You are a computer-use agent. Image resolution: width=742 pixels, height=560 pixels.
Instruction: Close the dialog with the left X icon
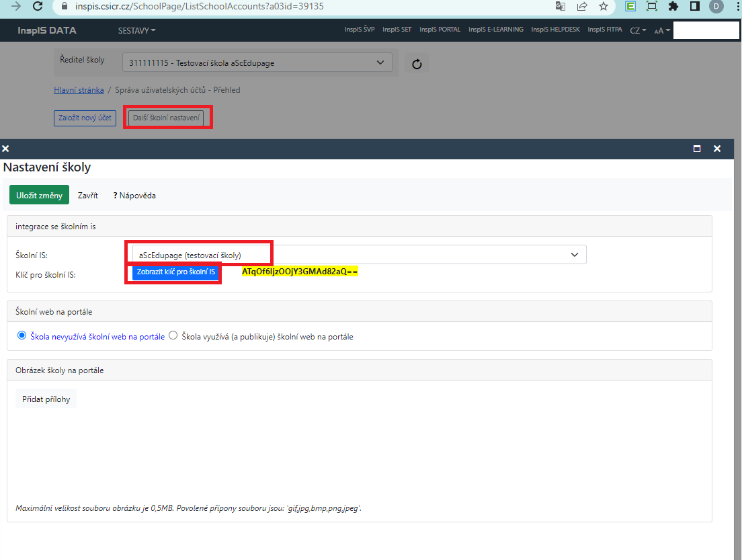tap(6, 149)
